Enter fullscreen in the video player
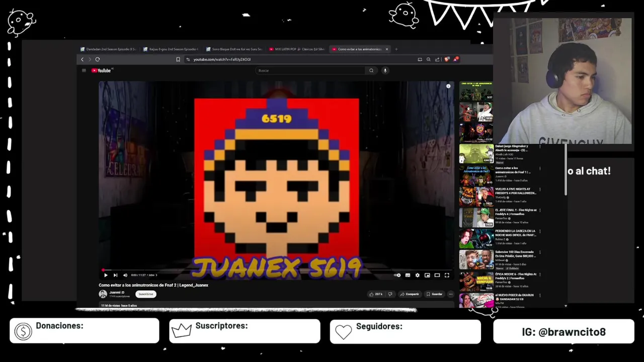This screenshot has height=362, width=644. pos(447,275)
